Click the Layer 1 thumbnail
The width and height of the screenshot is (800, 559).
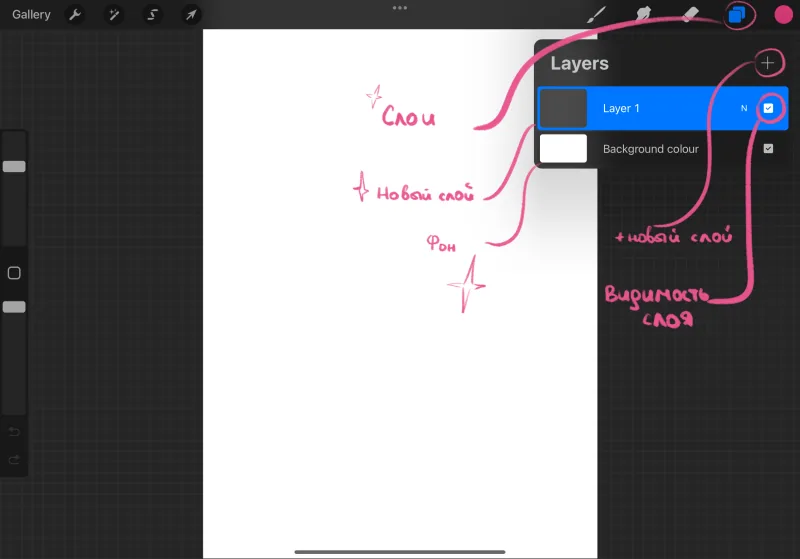click(563, 108)
